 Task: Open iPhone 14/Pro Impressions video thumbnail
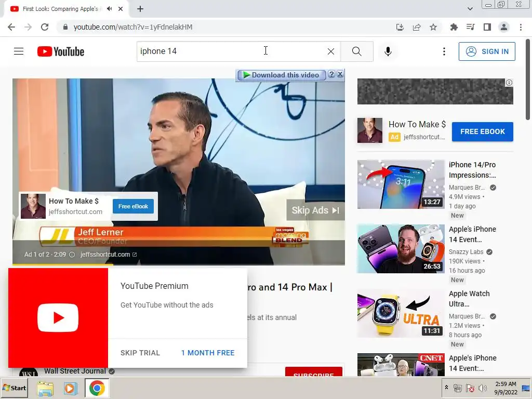[x=401, y=184]
